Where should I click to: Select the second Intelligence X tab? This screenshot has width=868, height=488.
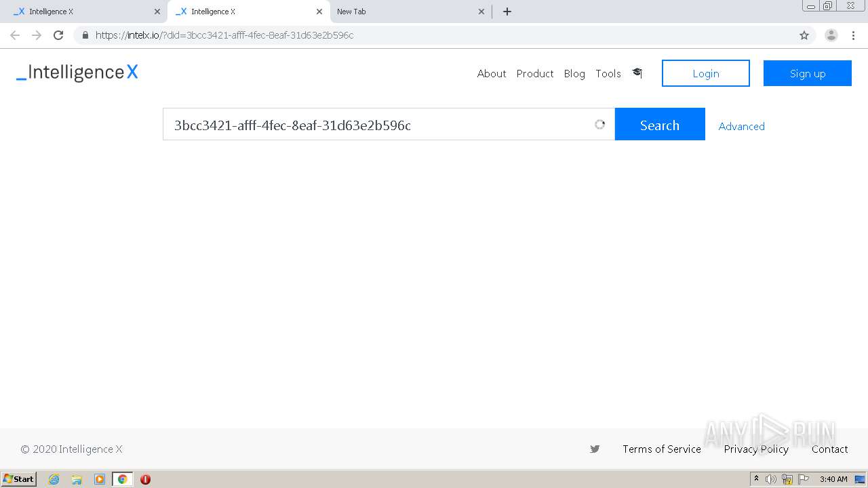pos(248,12)
